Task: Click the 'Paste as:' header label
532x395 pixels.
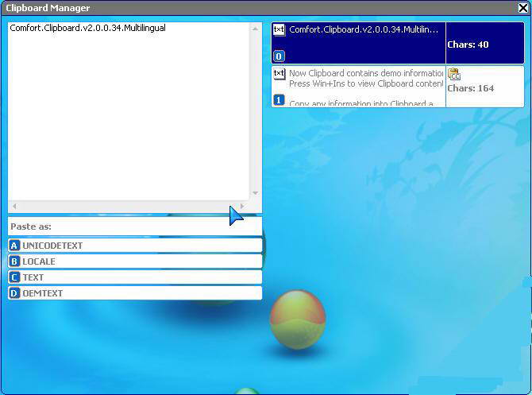Action: [31, 227]
